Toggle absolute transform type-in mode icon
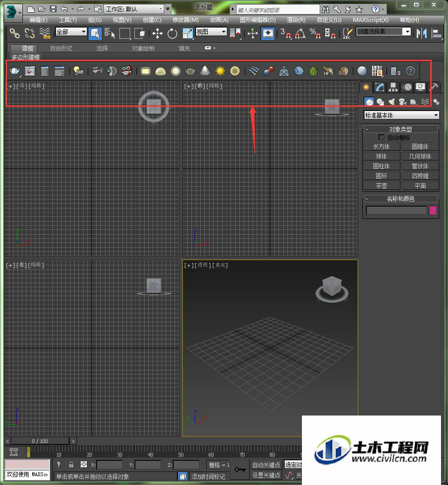This screenshot has width=448, height=485. pos(84,464)
